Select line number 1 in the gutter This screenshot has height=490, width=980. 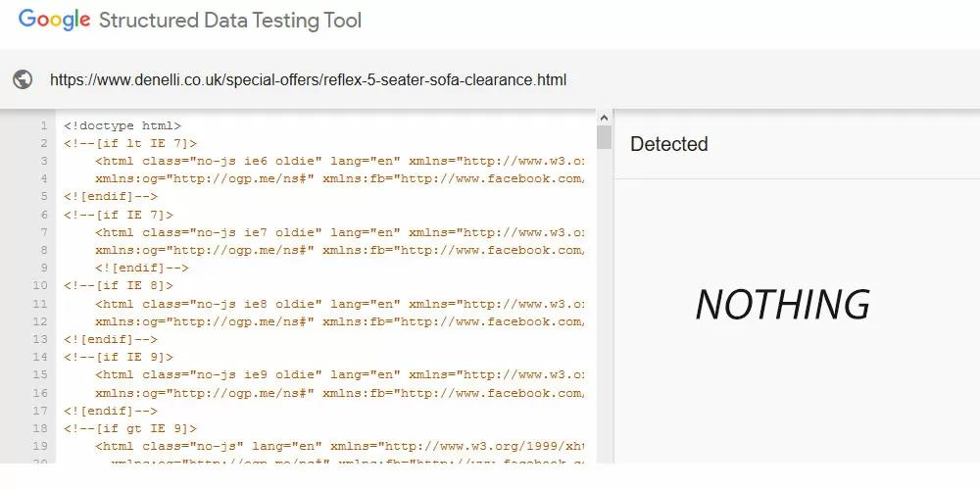pyautogui.click(x=43, y=125)
